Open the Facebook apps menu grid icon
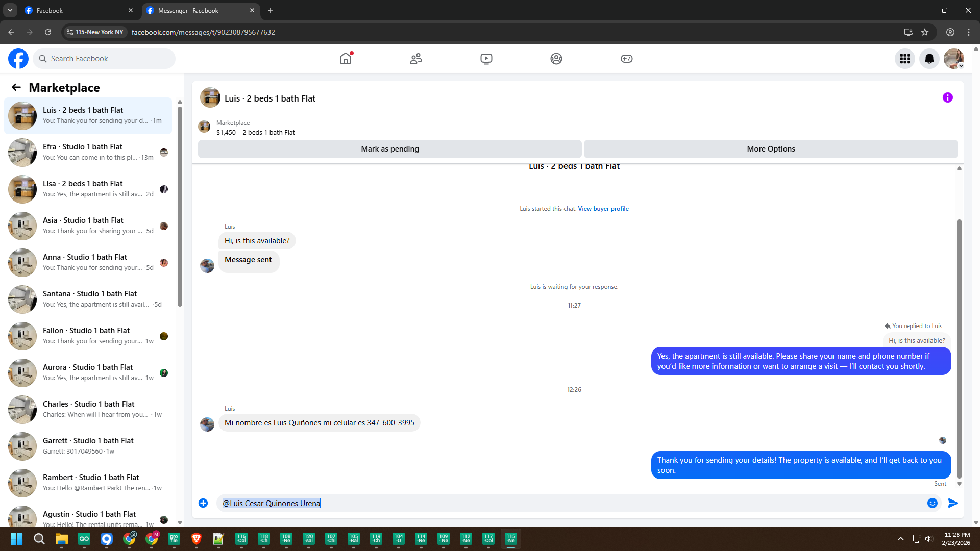Image resolution: width=980 pixels, height=551 pixels. coord(905,59)
